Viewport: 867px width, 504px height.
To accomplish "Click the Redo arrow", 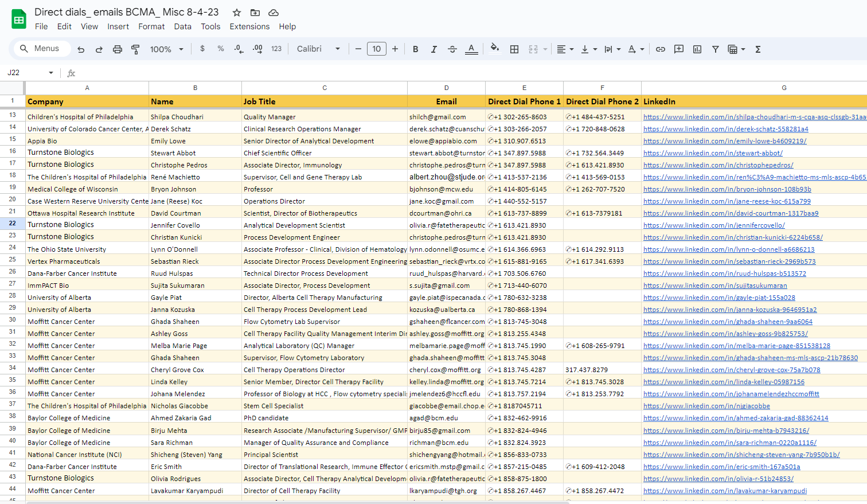I will point(99,49).
